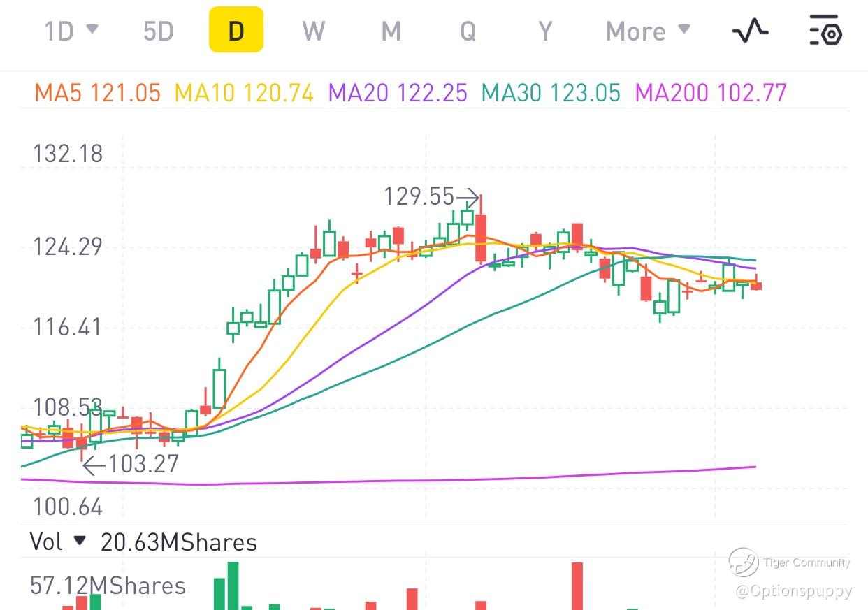Select the tall red candle below 129.55
The image size is (868, 610).
coord(481,238)
